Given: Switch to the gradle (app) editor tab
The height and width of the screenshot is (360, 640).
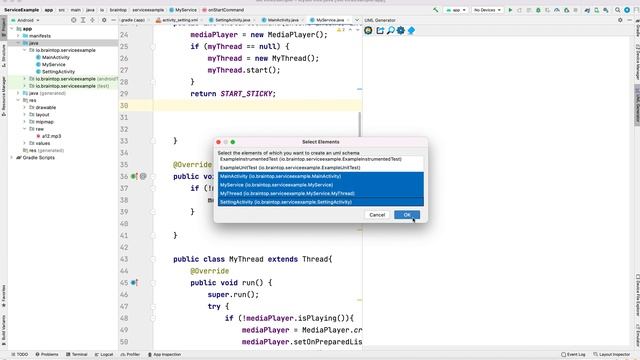Looking at the screenshot, I should pyautogui.click(x=133, y=20).
